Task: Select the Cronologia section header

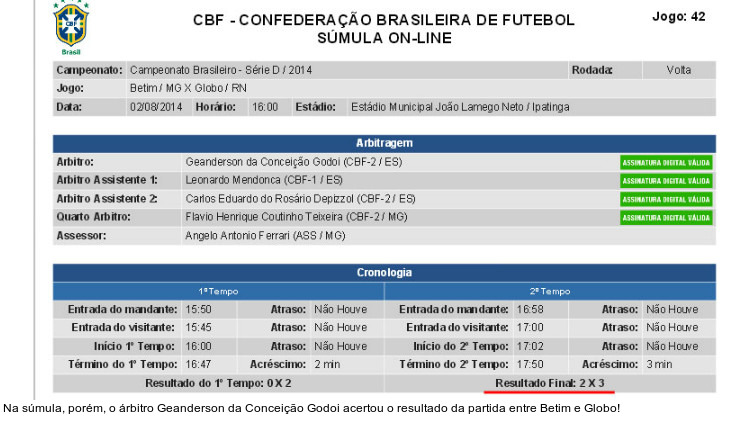Action: [x=384, y=272]
